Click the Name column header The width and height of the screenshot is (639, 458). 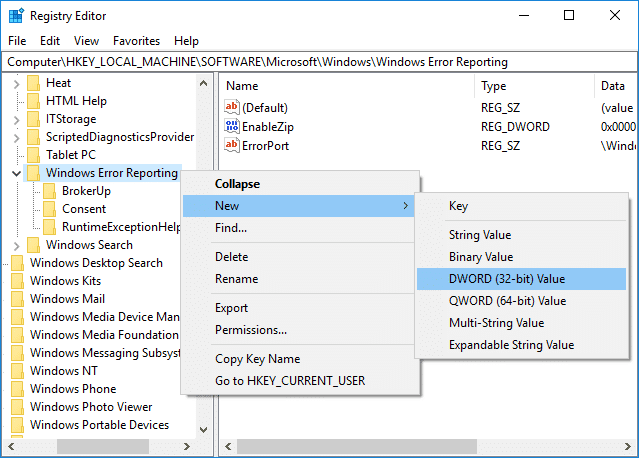click(x=348, y=86)
